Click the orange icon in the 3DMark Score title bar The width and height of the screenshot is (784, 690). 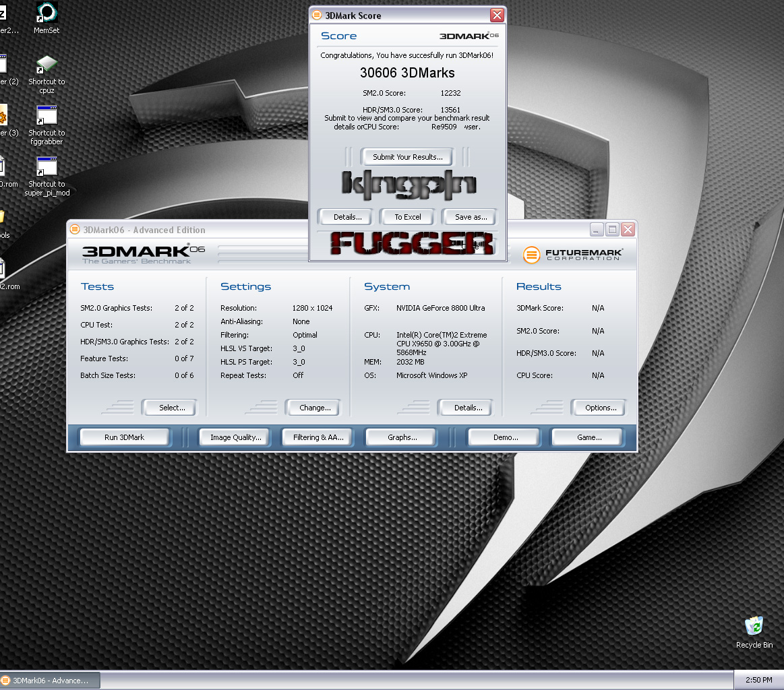(x=317, y=15)
